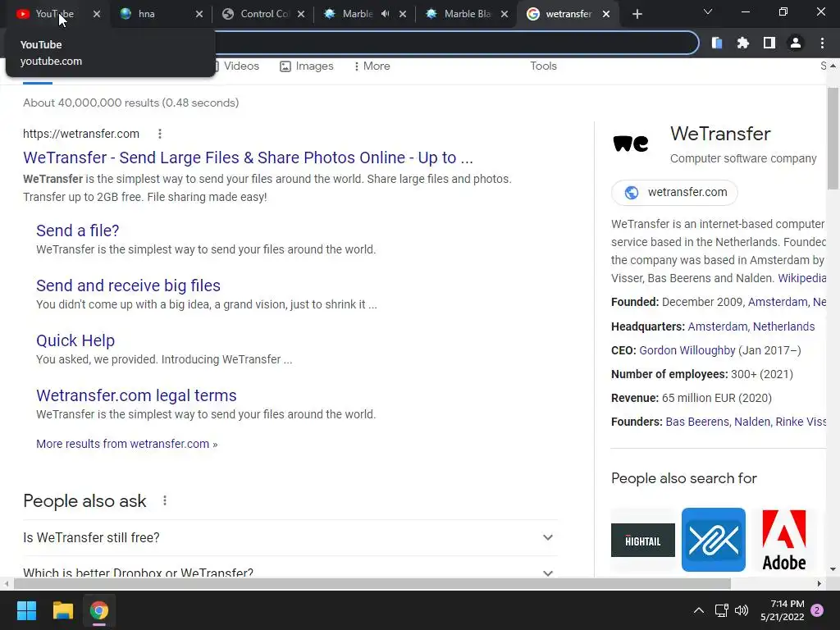The image size is (840, 630).
Task: Open the Hightail related search thumbnail
Action: pyautogui.click(x=643, y=540)
